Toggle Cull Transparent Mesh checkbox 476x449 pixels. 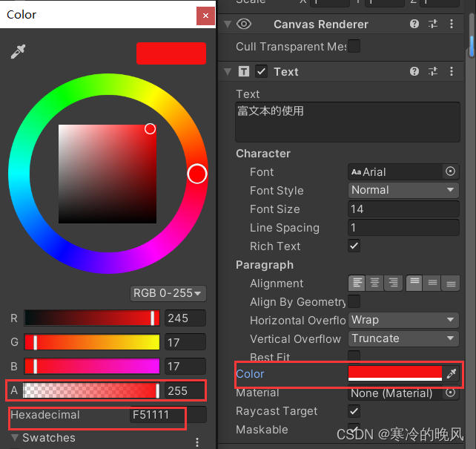354,46
